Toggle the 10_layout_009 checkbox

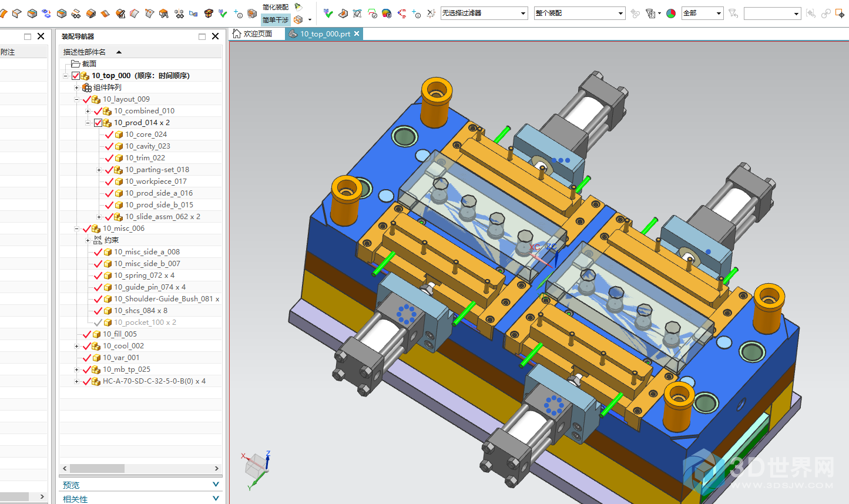[x=87, y=99]
